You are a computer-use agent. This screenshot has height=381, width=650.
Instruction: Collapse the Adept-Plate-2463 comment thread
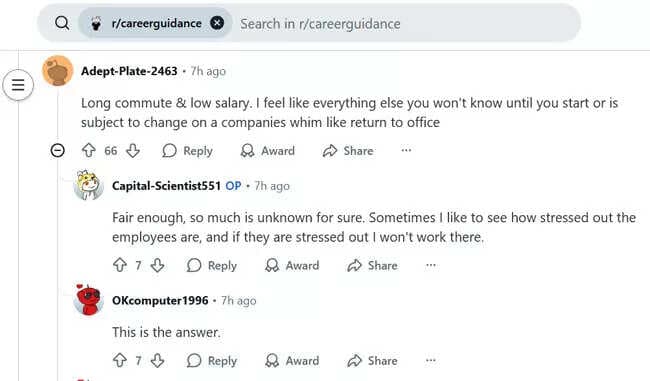pyautogui.click(x=58, y=150)
